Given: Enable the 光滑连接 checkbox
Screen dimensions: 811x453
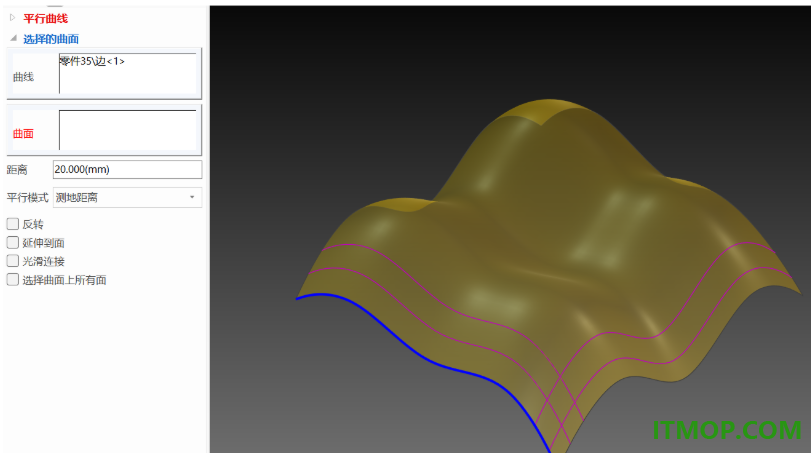Looking at the screenshot, I should (13, 261).
